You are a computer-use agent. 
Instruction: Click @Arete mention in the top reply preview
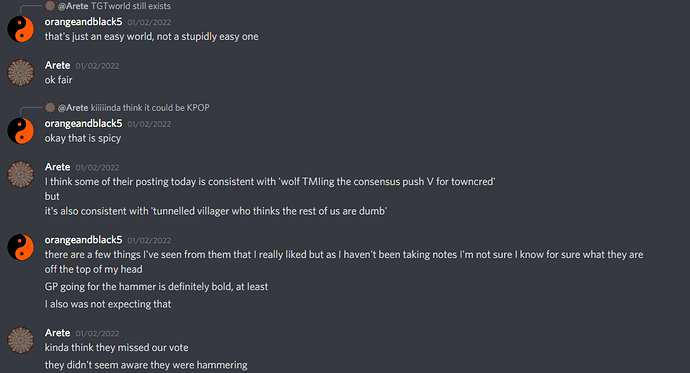(73, 6)
